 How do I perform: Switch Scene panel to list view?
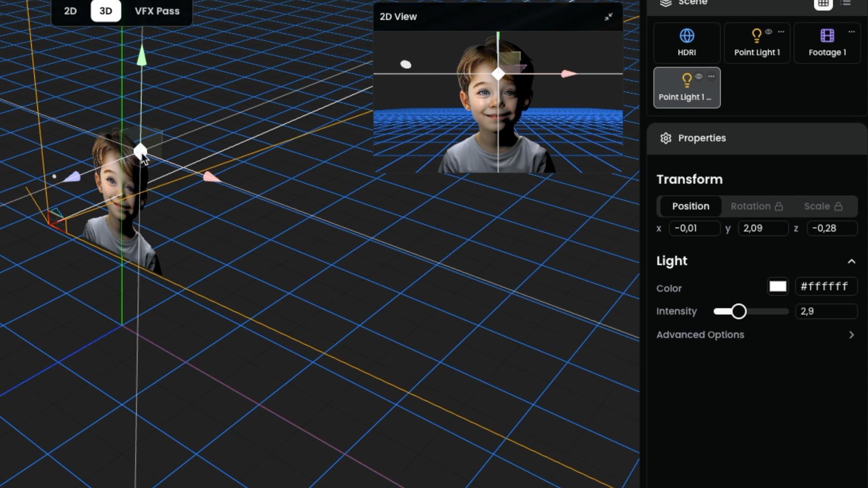(x=846, y=3)
